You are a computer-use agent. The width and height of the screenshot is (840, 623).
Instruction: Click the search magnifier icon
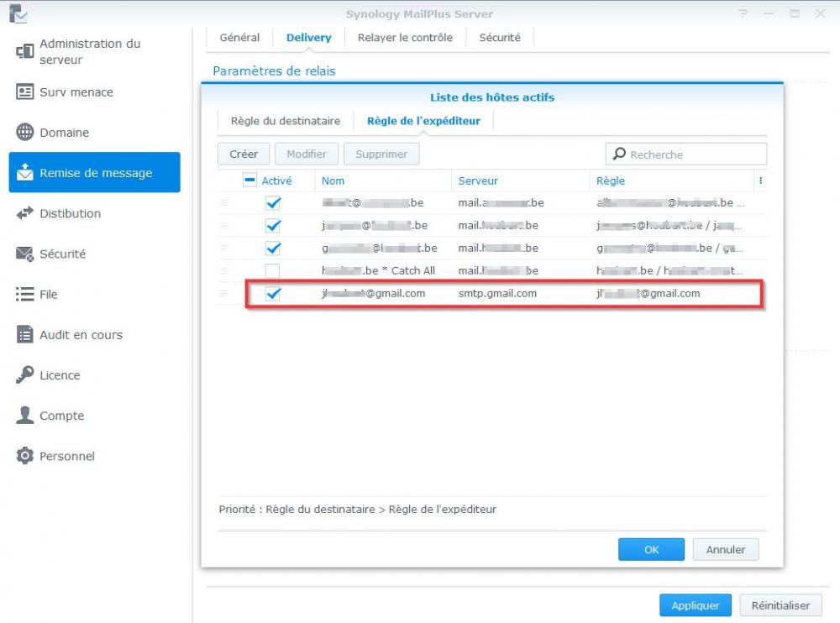[619, 154]
